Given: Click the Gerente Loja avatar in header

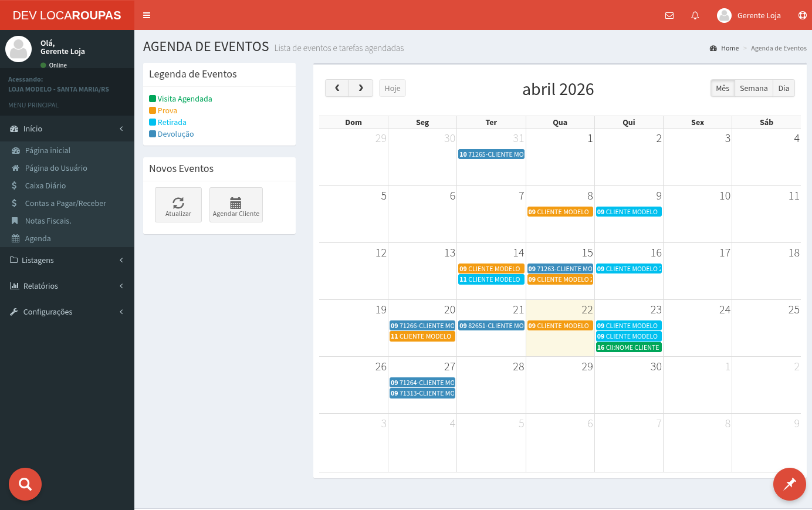Looking at the screenshot, I should (x=724, y=15).
